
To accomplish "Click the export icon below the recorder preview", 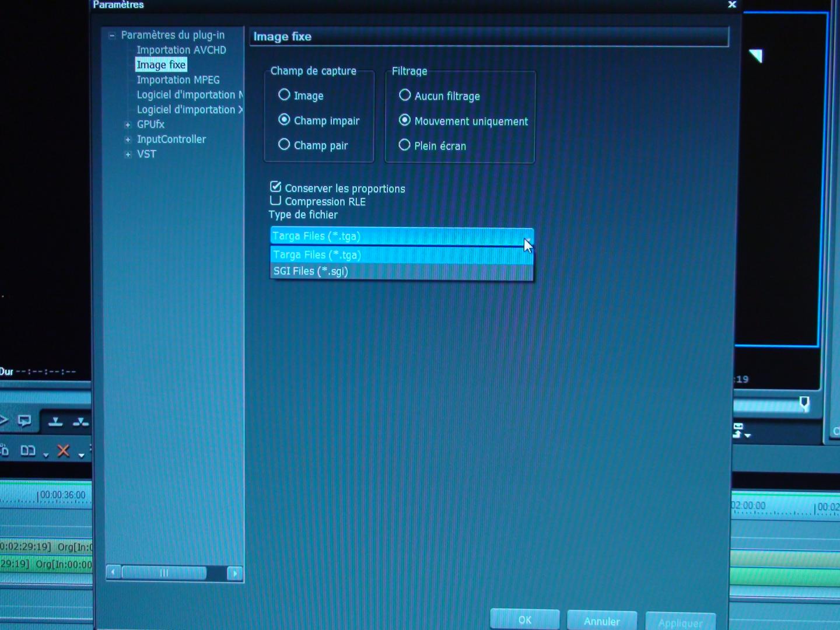I will tap(738, 430).
